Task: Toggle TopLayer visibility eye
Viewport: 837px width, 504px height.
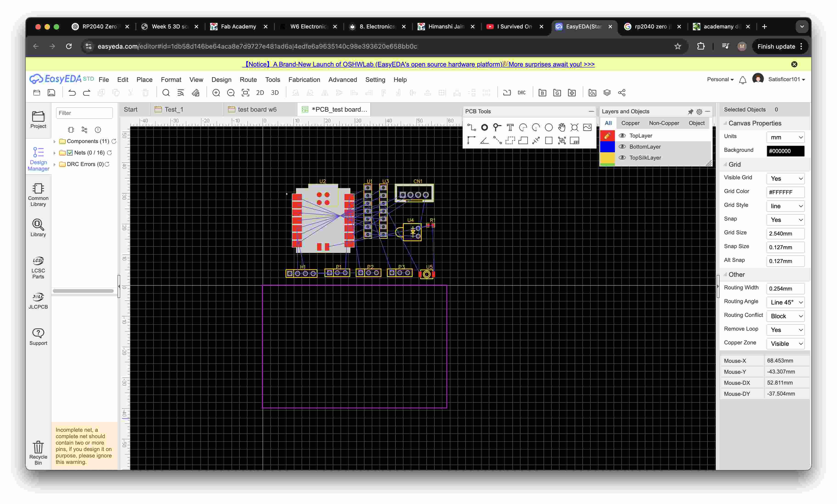Action: [x=622, y=136]
